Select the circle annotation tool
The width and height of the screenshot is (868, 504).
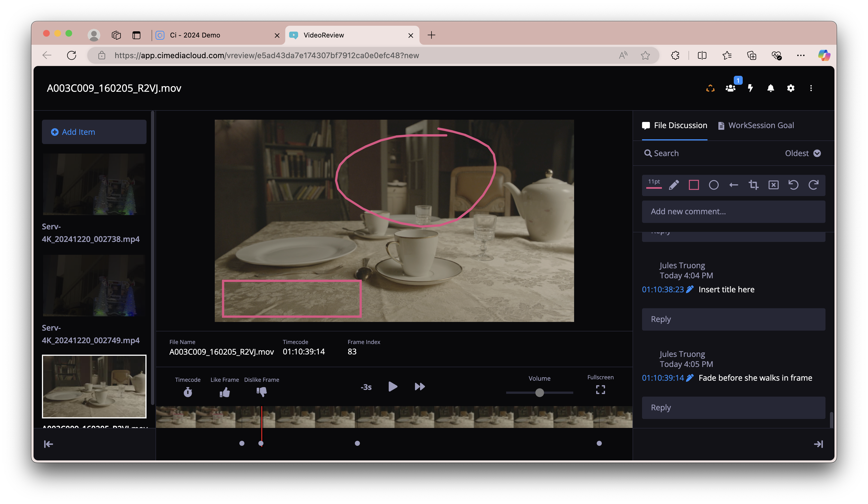pos(714,185)
